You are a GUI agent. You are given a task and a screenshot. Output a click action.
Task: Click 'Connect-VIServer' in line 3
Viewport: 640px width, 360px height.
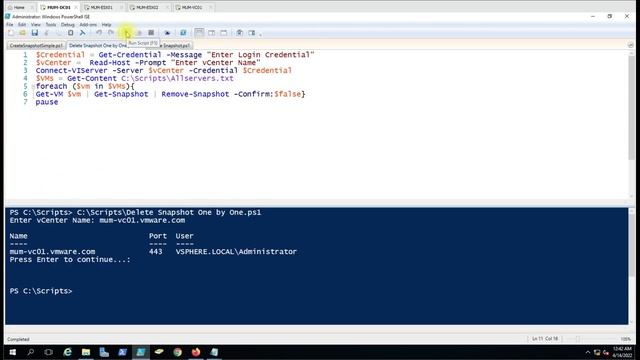click(71, 71)
